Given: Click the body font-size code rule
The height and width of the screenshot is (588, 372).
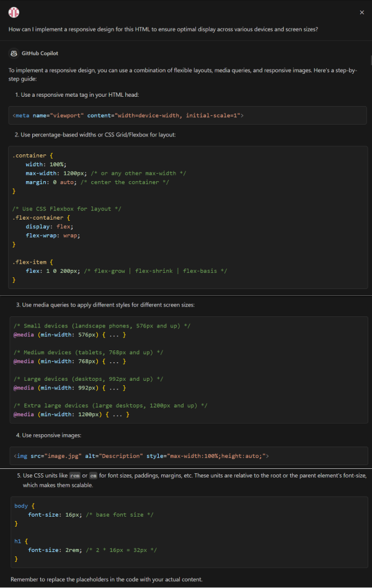Looking at the screenshot, I should coord(91,515).
